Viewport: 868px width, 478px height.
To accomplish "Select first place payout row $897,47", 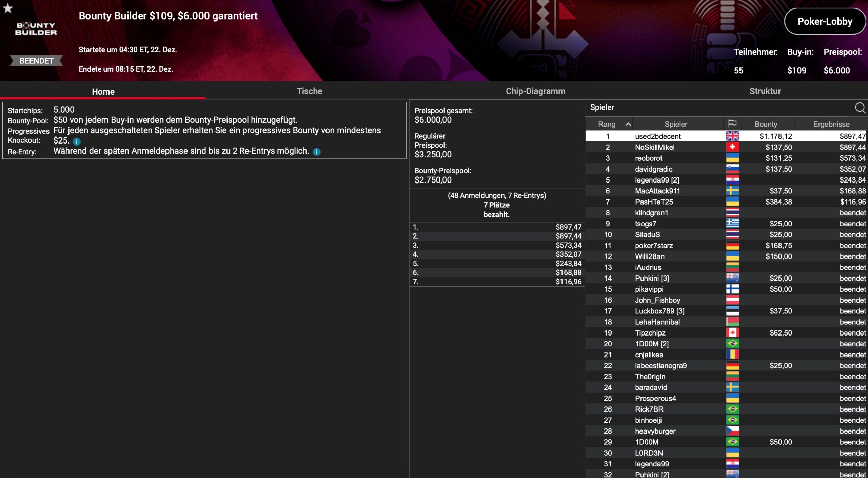I will click(497, 227).
